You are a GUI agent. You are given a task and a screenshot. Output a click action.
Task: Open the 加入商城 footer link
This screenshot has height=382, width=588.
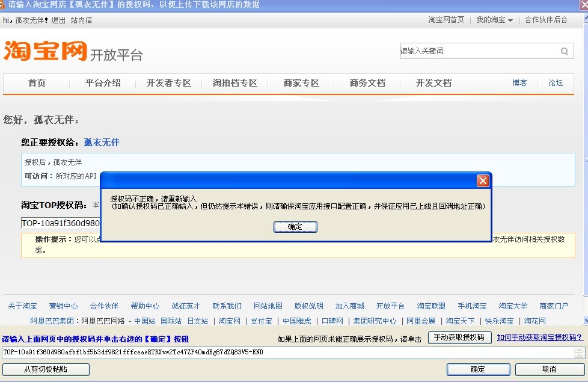(x=349, y=306)
